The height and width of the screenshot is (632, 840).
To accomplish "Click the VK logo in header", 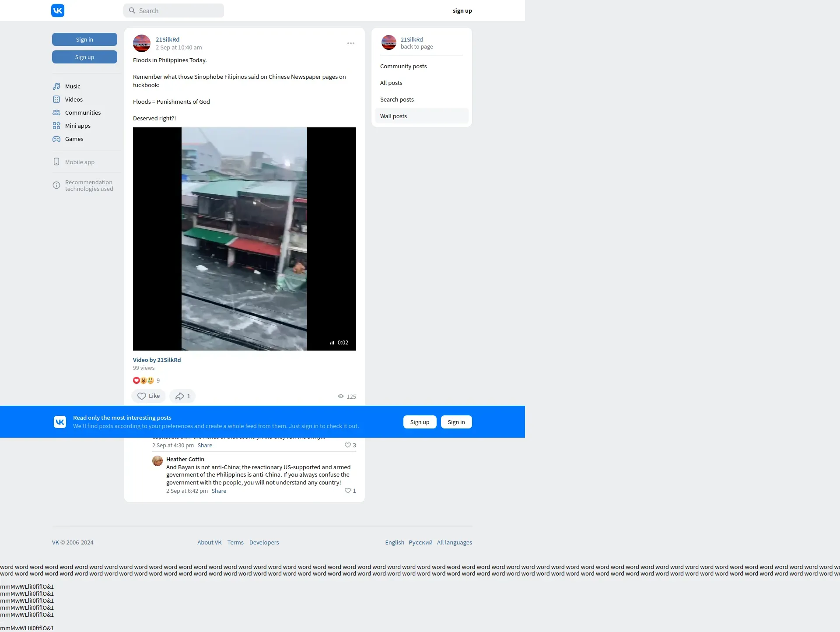I will 58,11.
